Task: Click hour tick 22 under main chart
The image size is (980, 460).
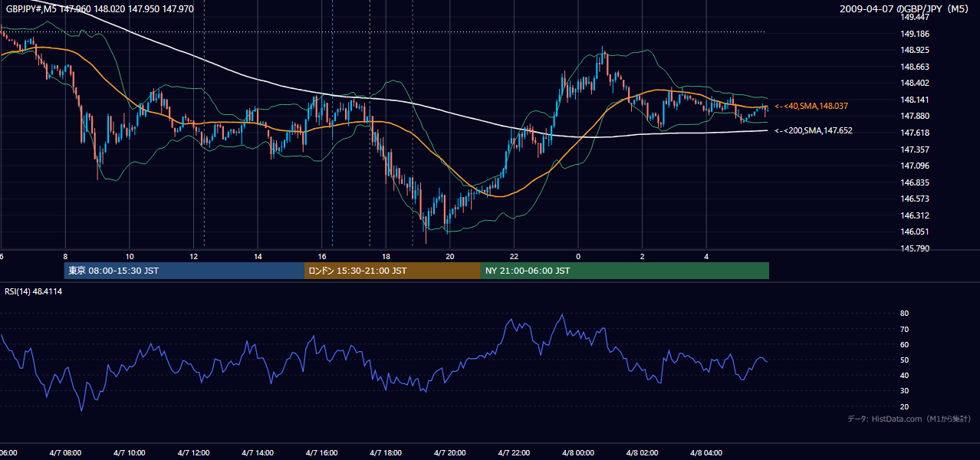Action: [515, 256]
